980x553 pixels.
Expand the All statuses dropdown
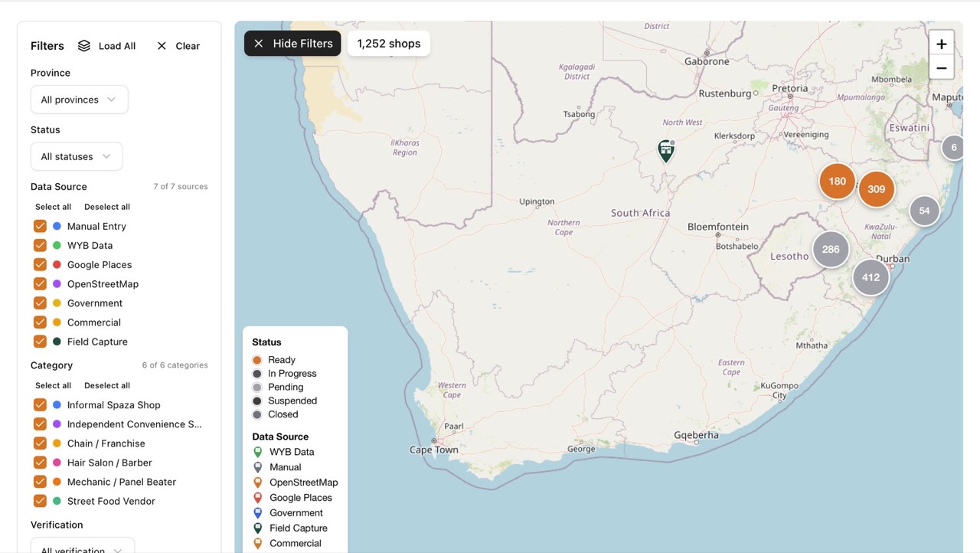[77, 156]
